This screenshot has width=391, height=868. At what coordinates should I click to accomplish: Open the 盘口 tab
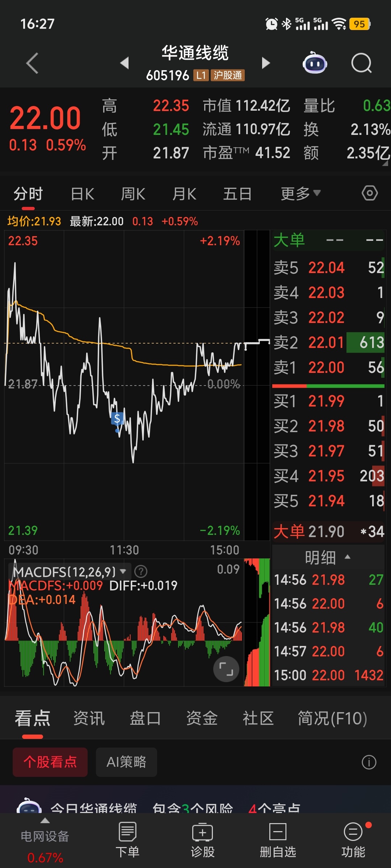pos(145,718)
